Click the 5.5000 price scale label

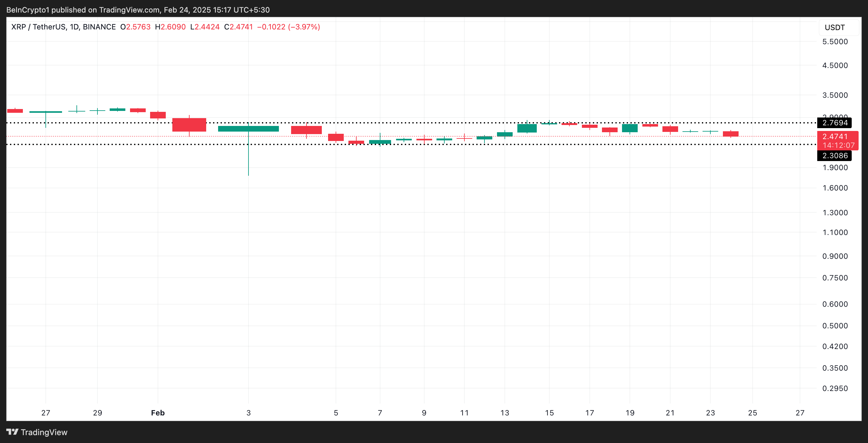pyautogui.click(x=835, y=42)
